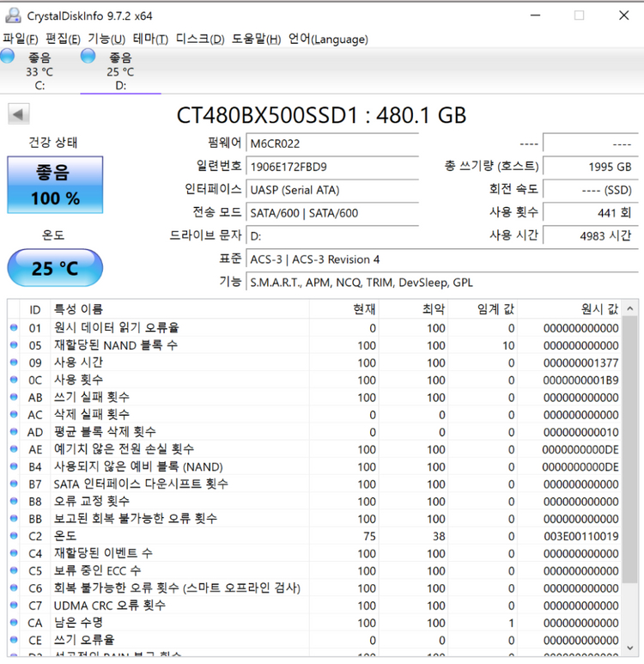Click the scrollbar up arrow
Viewport: 644px width, 664px height.
630,308
